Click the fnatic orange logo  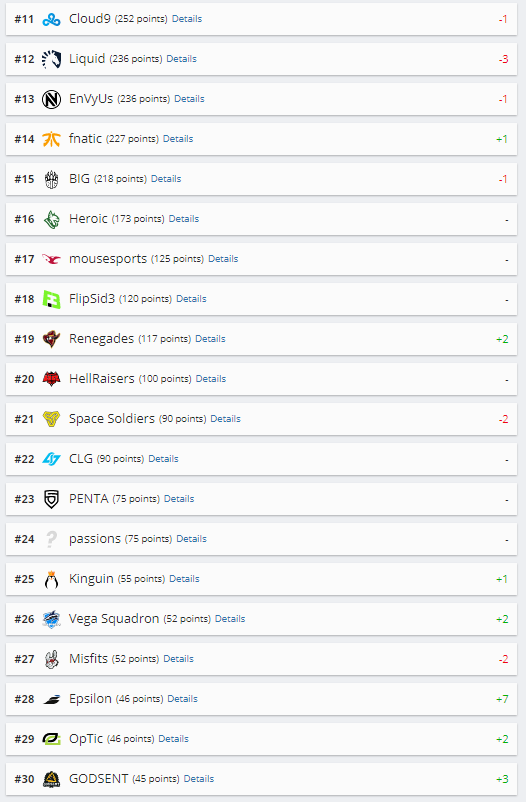pos(51,139)
